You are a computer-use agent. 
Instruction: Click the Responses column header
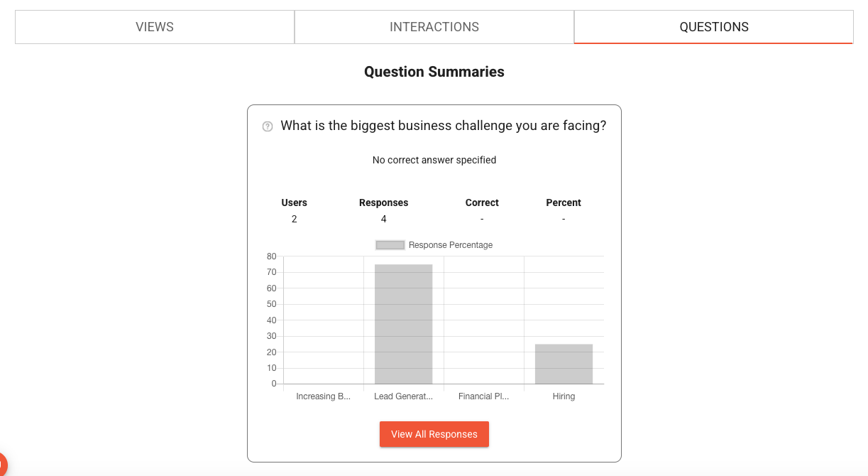click(384, 202)
